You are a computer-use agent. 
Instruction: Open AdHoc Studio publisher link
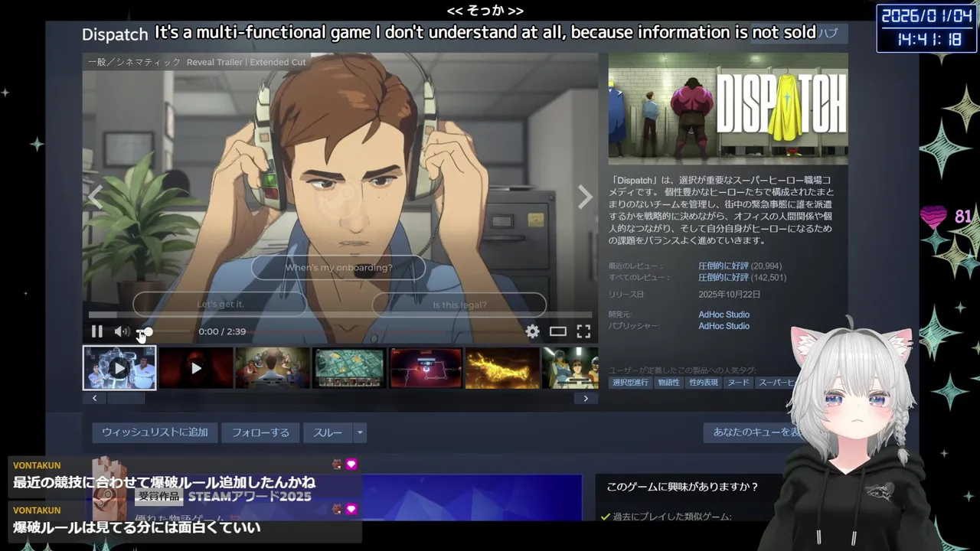click(x=724, y=326)
